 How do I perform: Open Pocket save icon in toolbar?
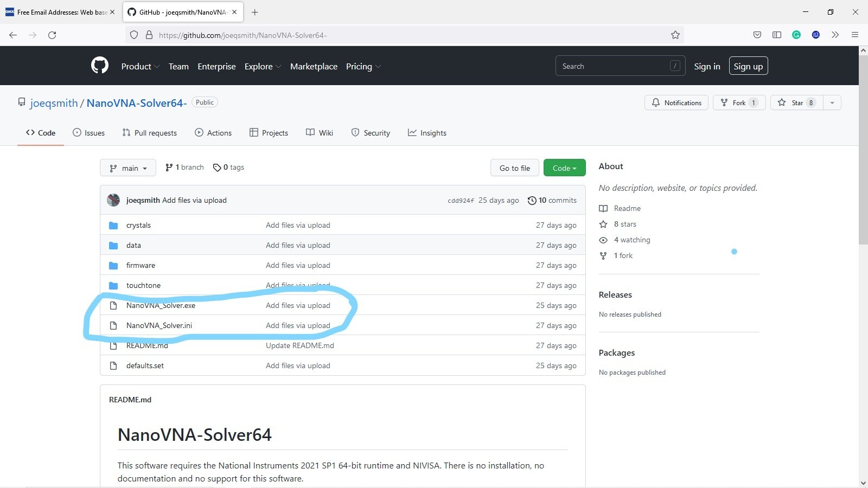coord(757,35)
